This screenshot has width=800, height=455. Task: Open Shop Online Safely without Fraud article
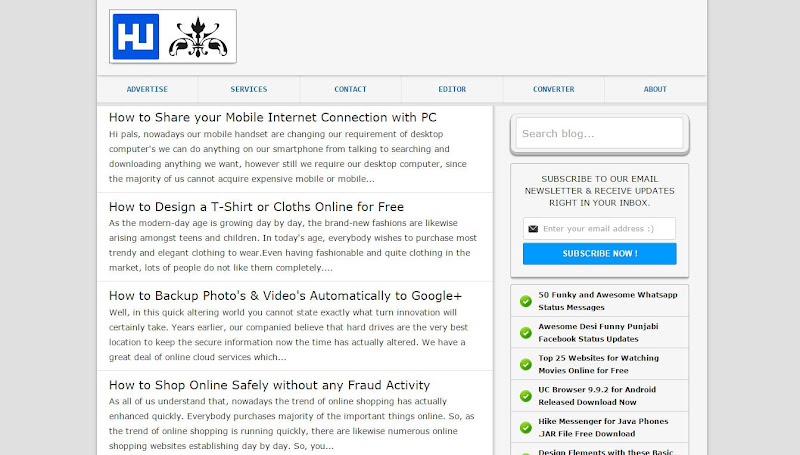coord(269,385)
